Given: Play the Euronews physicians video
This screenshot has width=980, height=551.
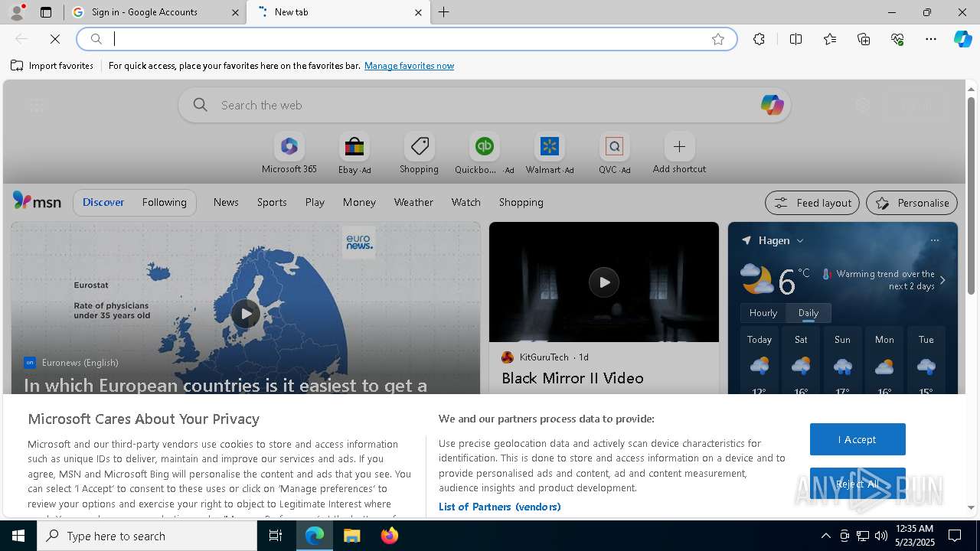Looking at the screenshot, I should 245,313.
